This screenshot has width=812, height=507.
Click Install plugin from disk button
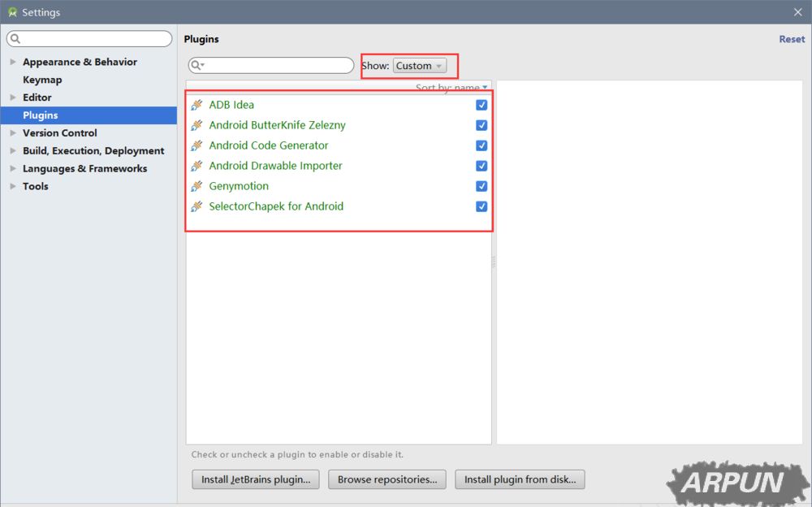pos(520,479)
